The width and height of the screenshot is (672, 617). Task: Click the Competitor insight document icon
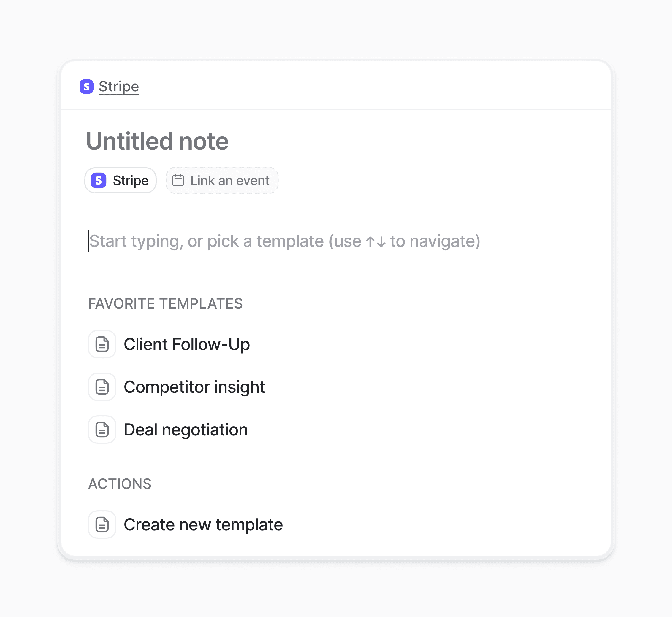click(102, 387)
